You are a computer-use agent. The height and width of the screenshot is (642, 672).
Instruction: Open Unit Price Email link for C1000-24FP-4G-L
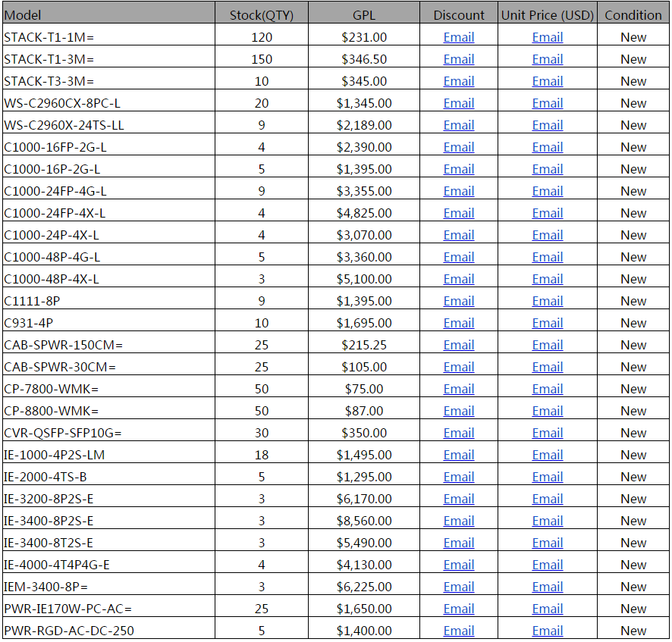pyautogui.click(x=548, y=191)
